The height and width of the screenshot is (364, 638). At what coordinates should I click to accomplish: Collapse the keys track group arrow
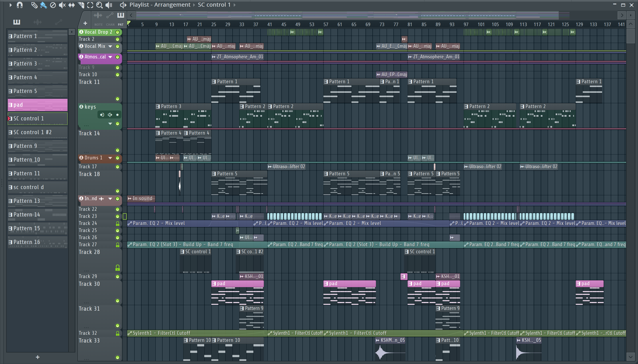[110, 124]
